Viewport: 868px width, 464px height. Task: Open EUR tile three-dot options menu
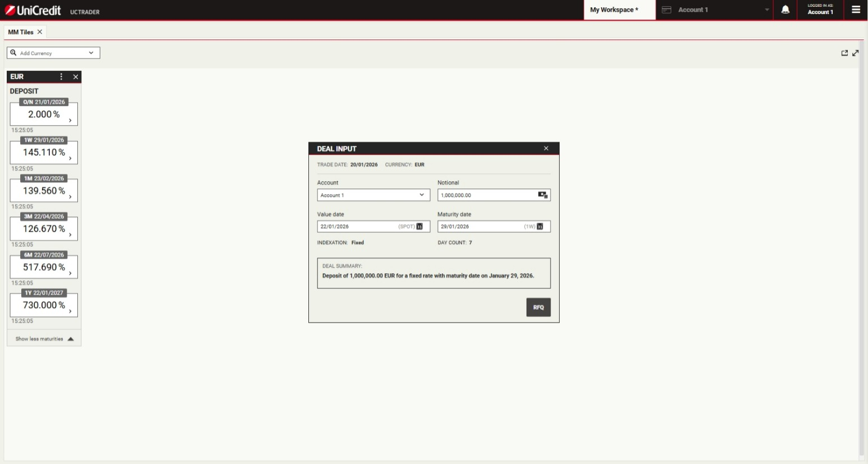tap(62, 77)
